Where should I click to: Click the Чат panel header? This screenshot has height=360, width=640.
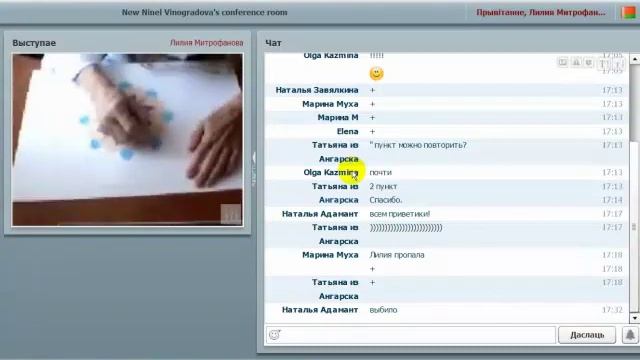[x=273, y=43]
